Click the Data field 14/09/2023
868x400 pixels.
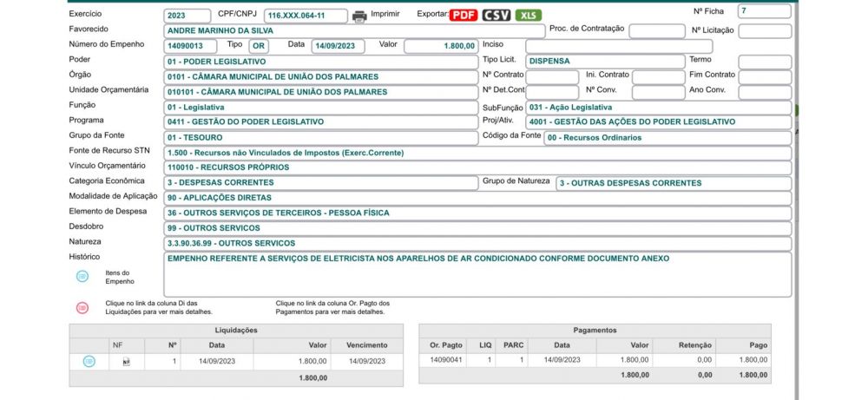tap(338, 47)
